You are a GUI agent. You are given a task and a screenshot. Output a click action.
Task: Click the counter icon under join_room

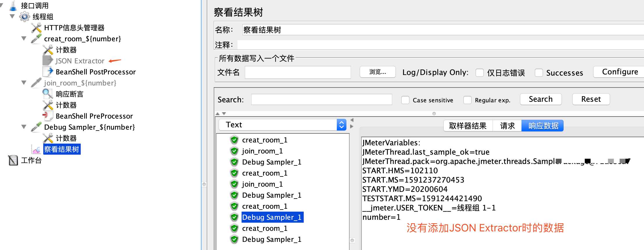coord(48,105)
